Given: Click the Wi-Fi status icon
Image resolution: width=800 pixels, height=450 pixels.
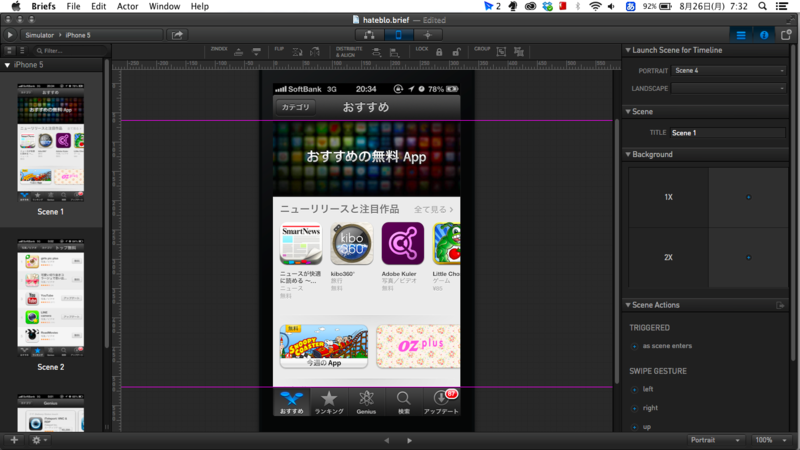Looking at the screenshot, I should [x=595, y=6].
